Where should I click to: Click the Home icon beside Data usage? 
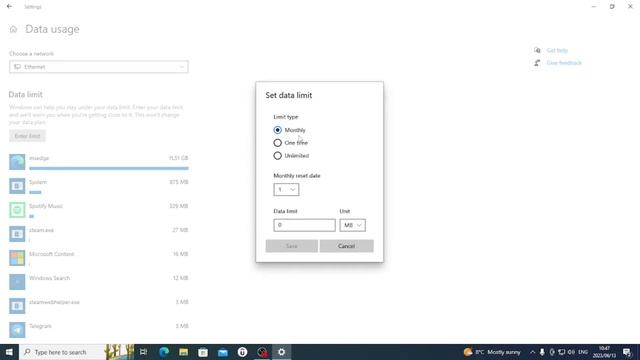(x=13, y=29)
